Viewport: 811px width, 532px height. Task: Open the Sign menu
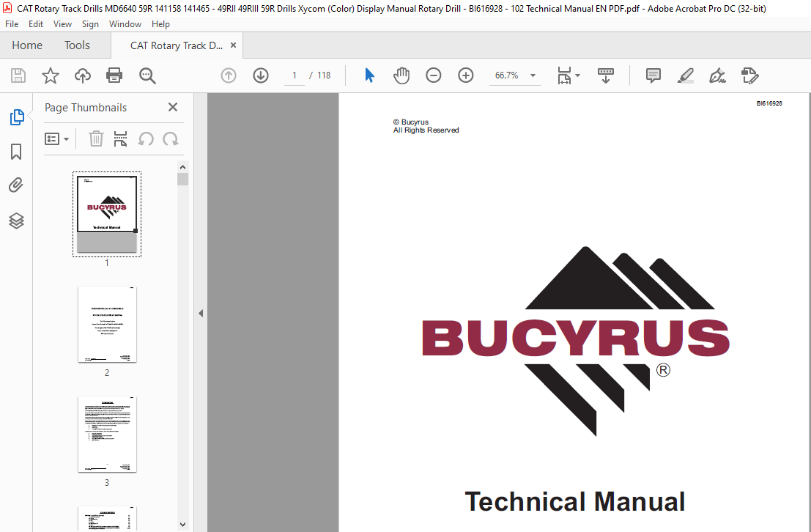(x=90, y=23)
